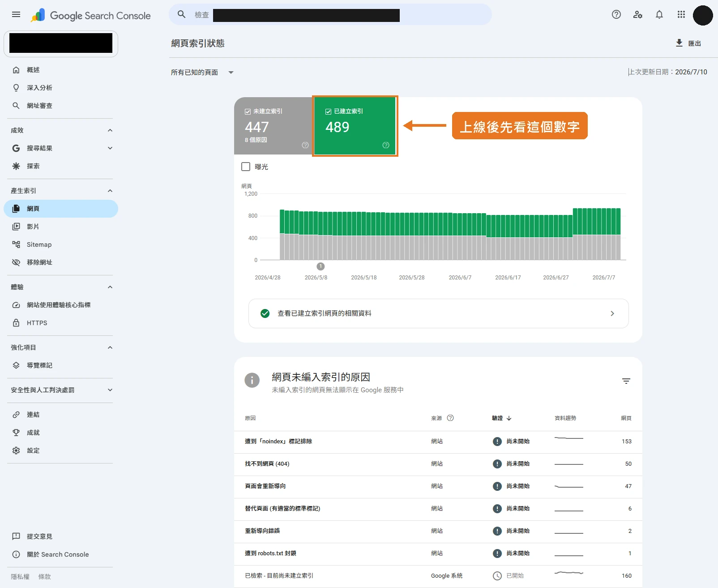Open 概述 overview page
The width and height of the screenshot is (718, 588).
61,70
